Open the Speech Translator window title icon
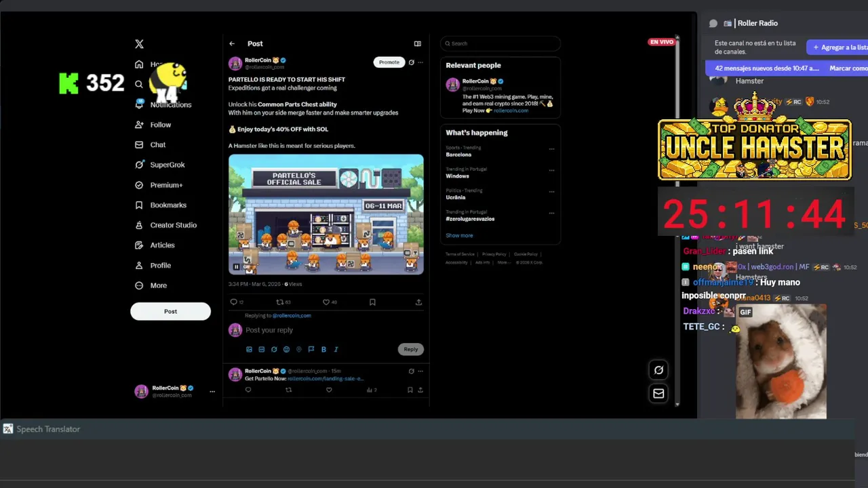 (8, 429)
